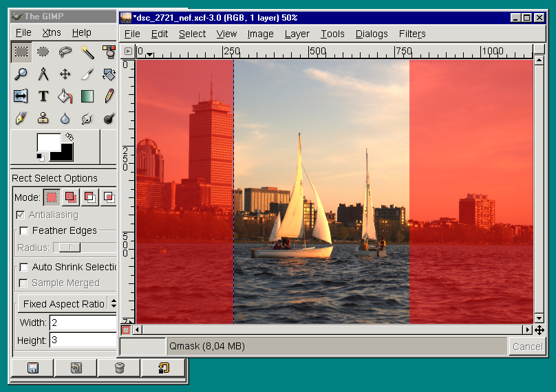
Task: Select the Select By Color tool
Action: [x=109, y=52]
